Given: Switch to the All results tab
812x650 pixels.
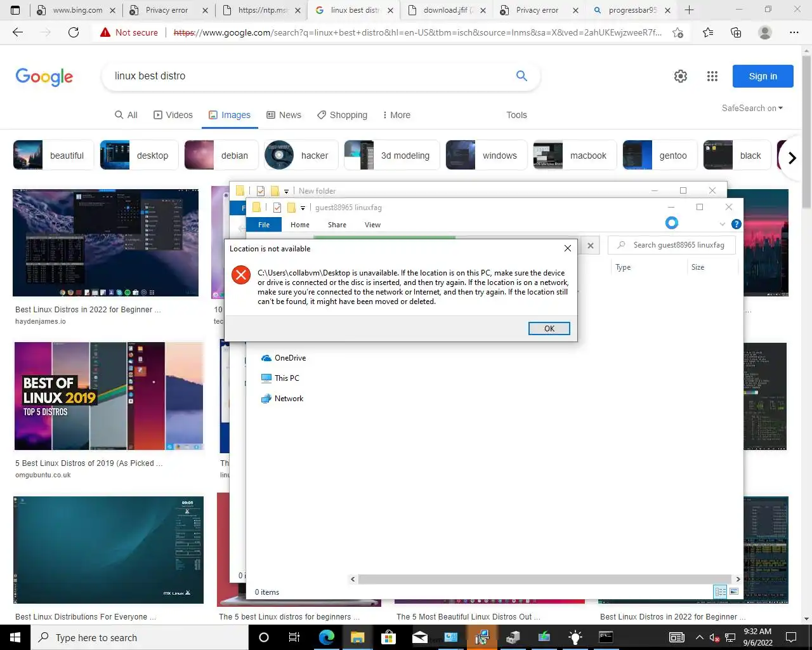Looking at the screenshot, I should (x=126, y=115).
